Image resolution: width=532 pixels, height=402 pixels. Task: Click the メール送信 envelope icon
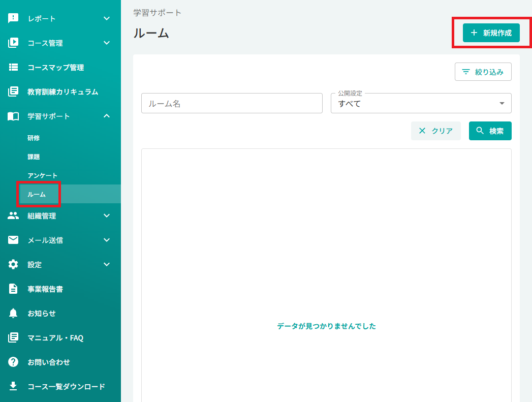pyautogui.click(x=13, y=240)
